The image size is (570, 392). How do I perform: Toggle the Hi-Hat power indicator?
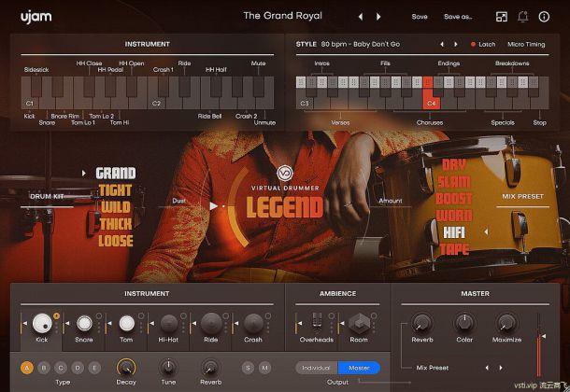[x=183, y=315]
